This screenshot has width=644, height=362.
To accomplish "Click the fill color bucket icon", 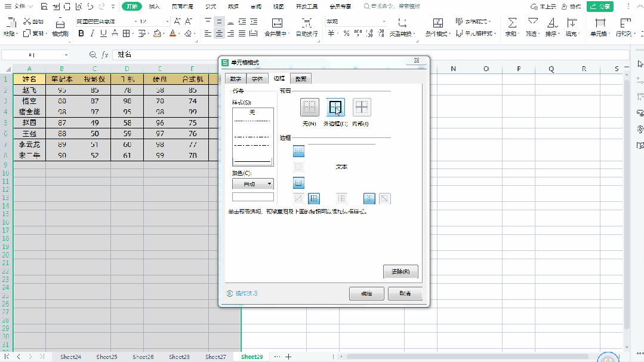I will pos(157,33).
